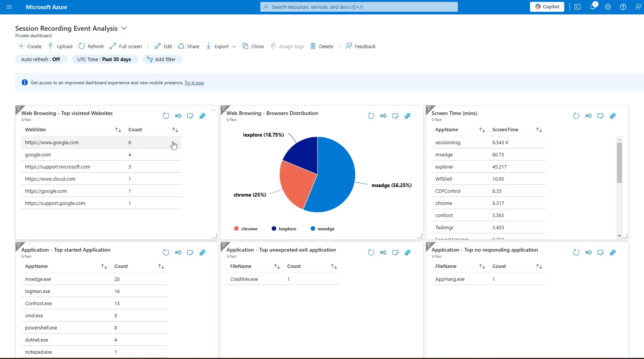
Task: Toggle chrome series in pie chart legend
Action: tap(245, 229)
